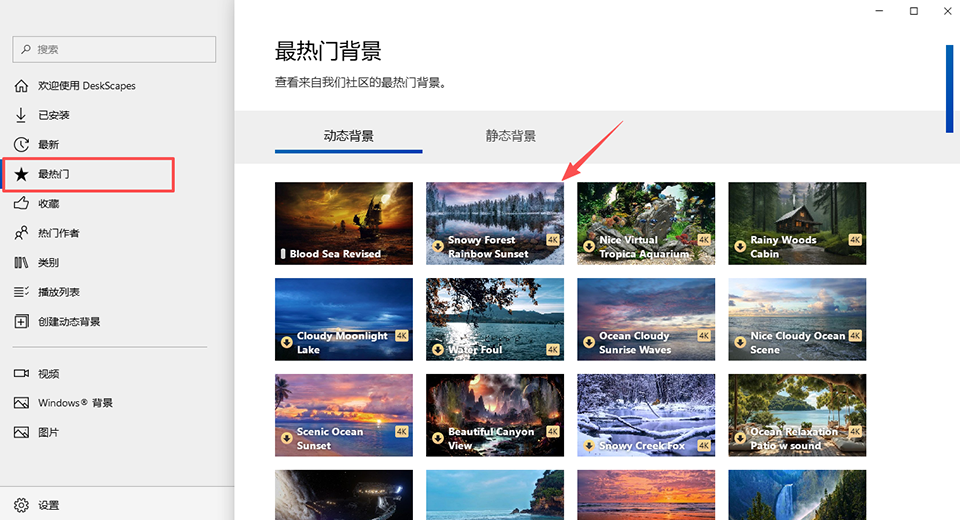960x520 pixels.
Task: Click download icon on Nice Cloudy Ocean Scene
Action: pyautogui.click(x=740, y=342)
